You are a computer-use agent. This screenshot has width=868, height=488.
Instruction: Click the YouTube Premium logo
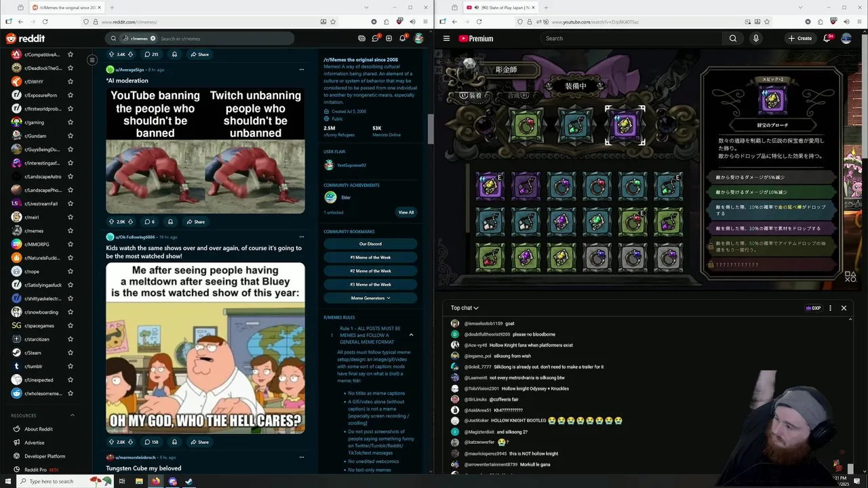[476, 39]
